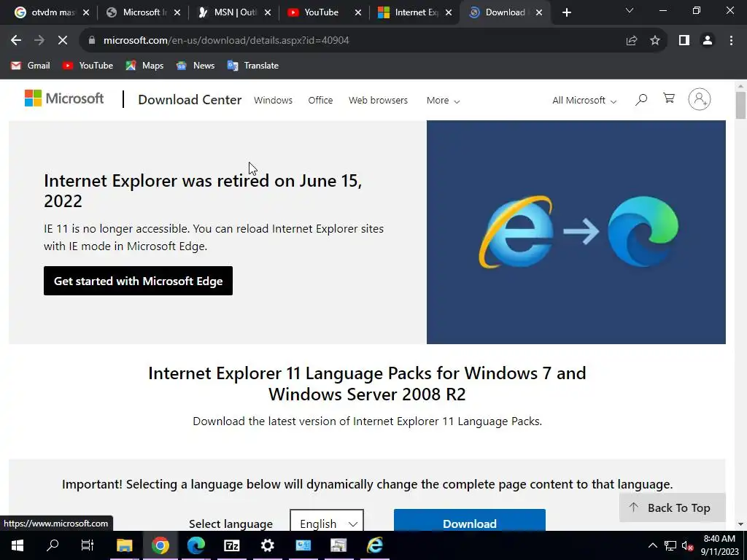Click the IE to Edge banner image
The width and height of the screenshot is (747, 560).
(576, 232)
